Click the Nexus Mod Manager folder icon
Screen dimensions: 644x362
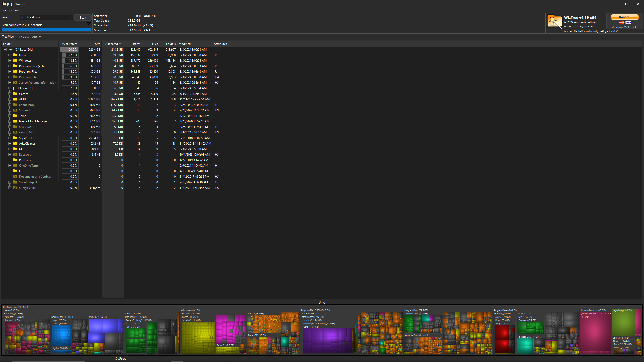point(15,121)
